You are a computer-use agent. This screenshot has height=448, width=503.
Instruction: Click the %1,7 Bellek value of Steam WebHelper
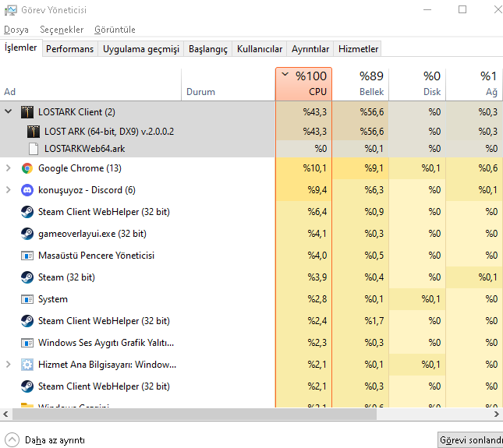(374, 321)
